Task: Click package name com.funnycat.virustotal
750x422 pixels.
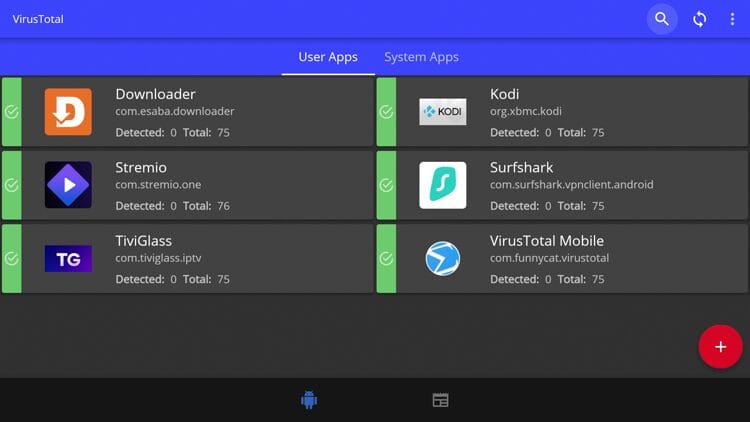Action: (550, 258)
